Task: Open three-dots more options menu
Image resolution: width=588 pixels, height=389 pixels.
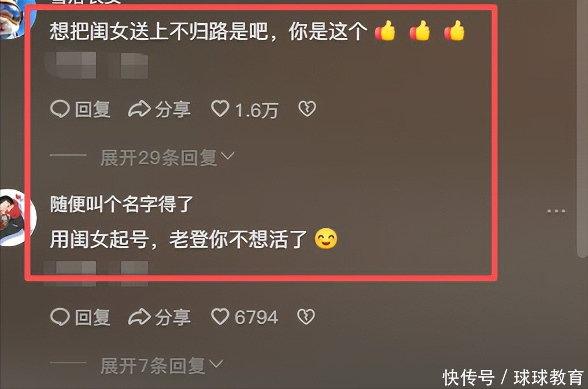Action: point(556,211)
